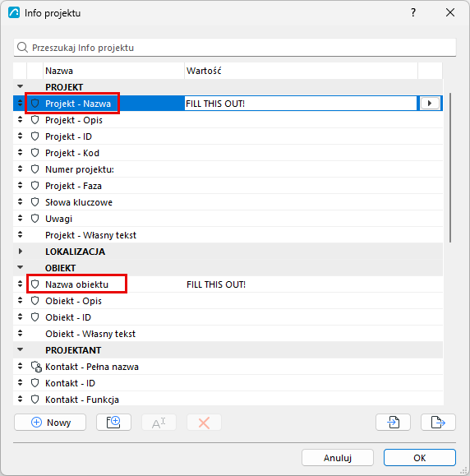The height and width of the screenshot is (476, 470).
Task: Click the reorder handle of Projekt - Własny tekst
Action: pyautogui.click(x=20, y=234)
